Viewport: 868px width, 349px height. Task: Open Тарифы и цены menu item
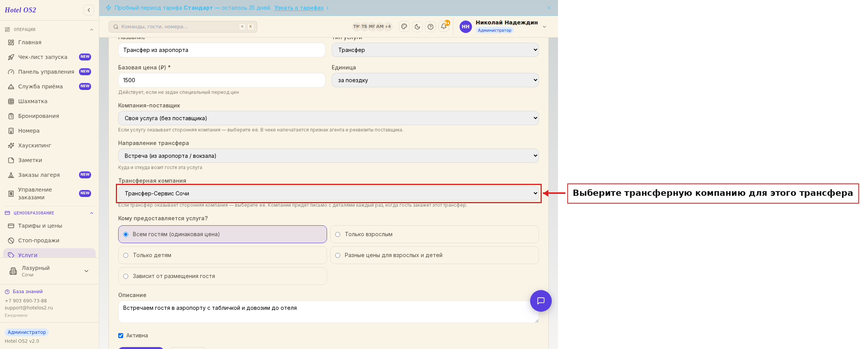(x=49, y=226)
